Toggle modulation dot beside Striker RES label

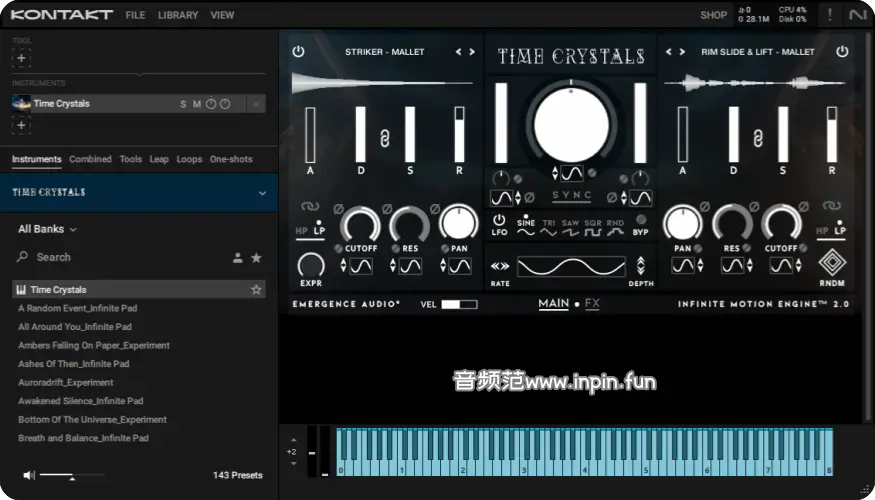pos(396,248)
